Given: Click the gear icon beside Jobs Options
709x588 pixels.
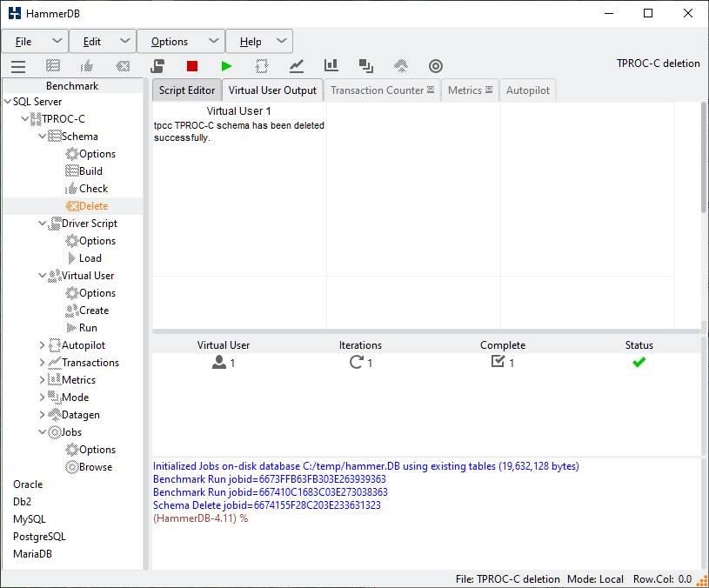Looking at the screenshot, I should click(72, 450).
